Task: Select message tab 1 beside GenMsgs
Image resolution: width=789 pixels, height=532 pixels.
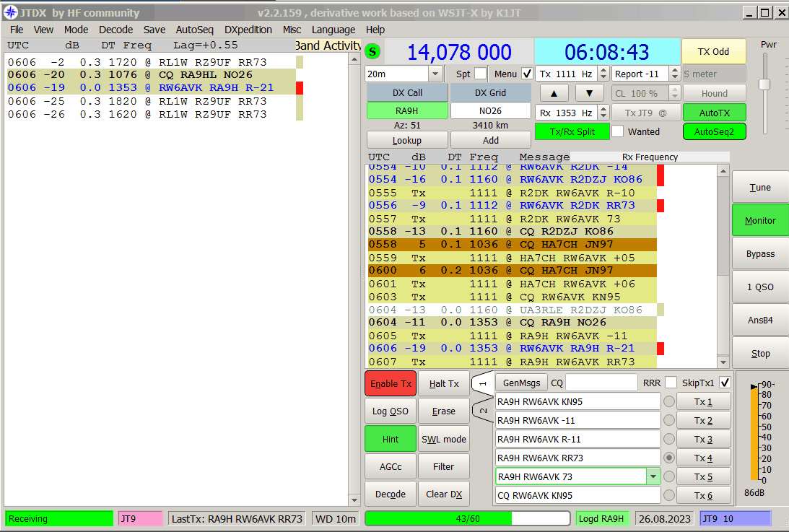Action: (x=483, y=383)
